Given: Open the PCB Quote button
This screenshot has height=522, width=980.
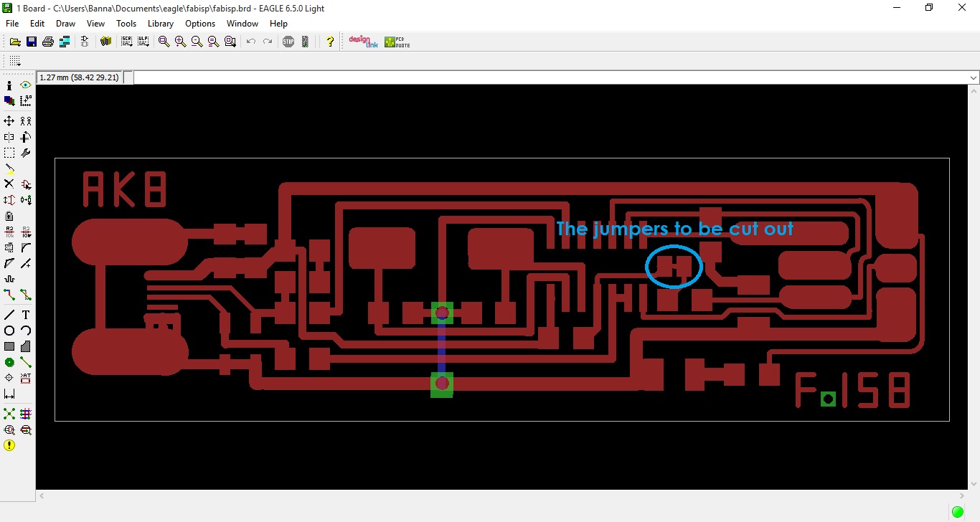Looking at the screenshot, I should pyautogui.click(x=397, y=42).
